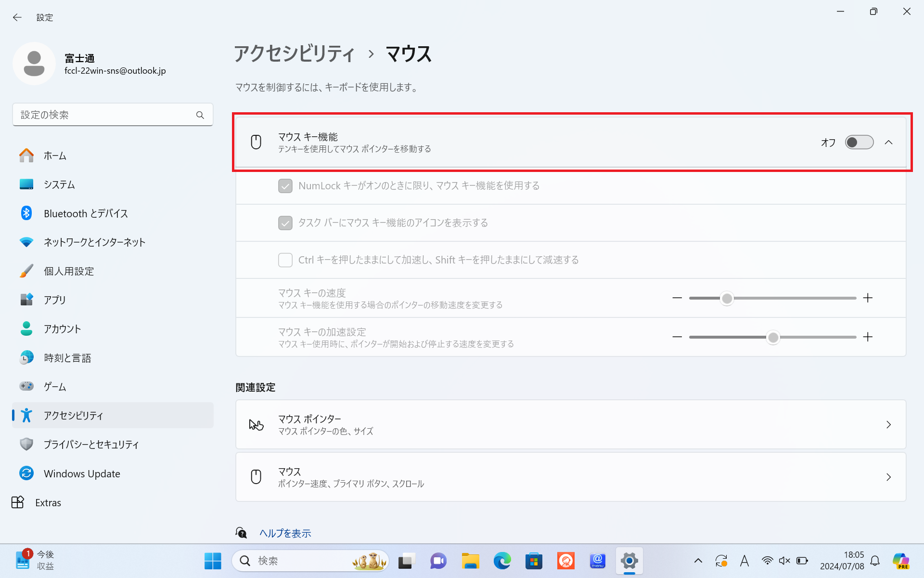Click the search icon in the settings search box
Screen dimensions: 924x578
(200, 115)
